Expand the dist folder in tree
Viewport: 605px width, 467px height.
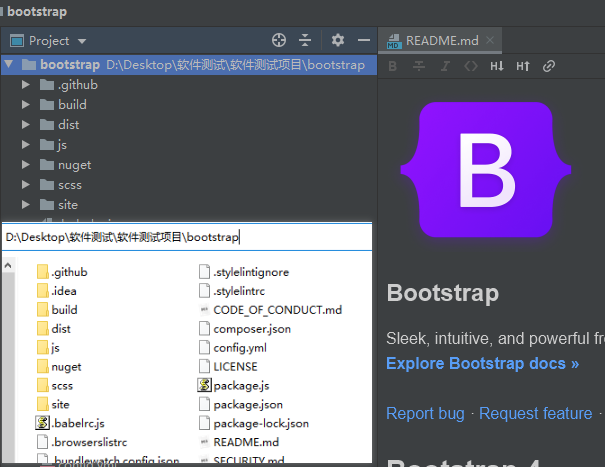click(25, 125)
